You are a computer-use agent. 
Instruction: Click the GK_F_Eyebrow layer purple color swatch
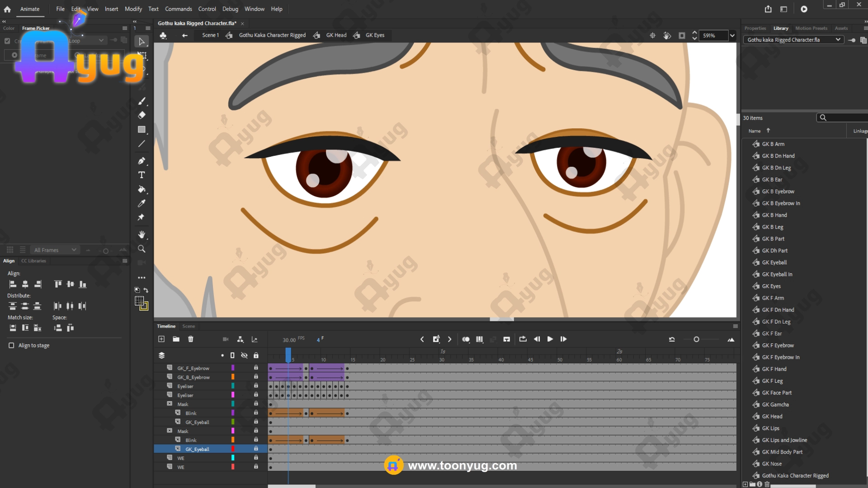coord(233,368)
